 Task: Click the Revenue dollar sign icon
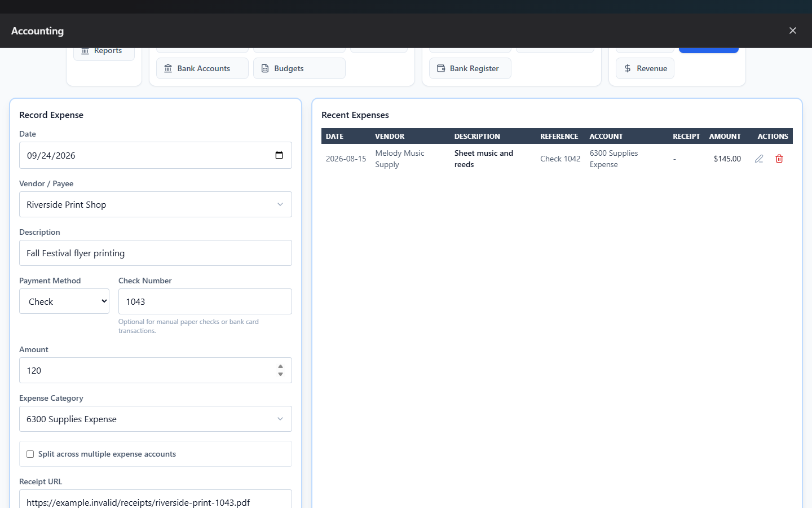(x=628, y=68)
